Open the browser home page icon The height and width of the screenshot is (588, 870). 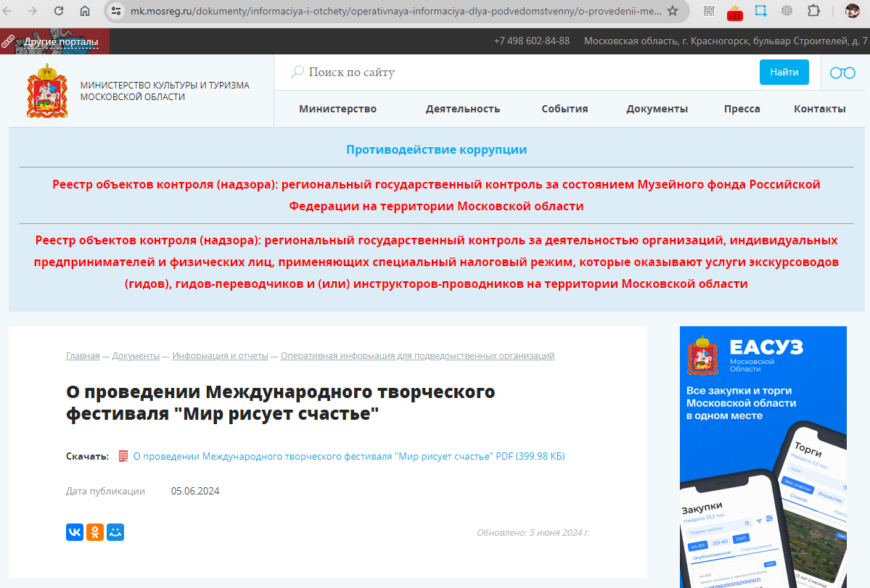pos(85,11)
